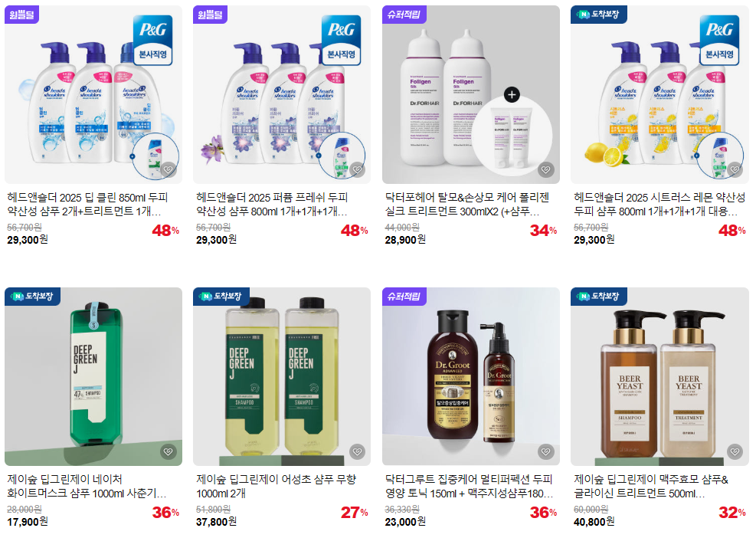Toggle wishlist heart on 퍼퓸 프레쉬 shampoo
The width and height of the screenshot is (756, 551).
357,170
